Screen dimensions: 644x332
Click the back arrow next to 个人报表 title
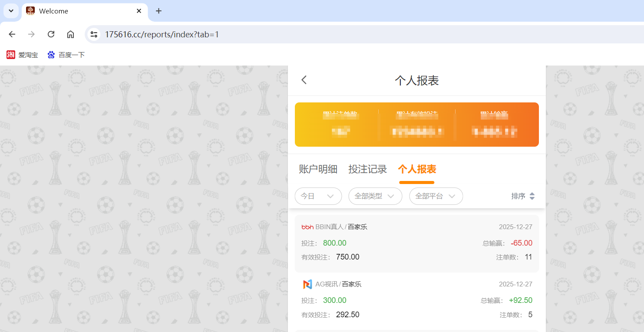click(x=304, y=80)
